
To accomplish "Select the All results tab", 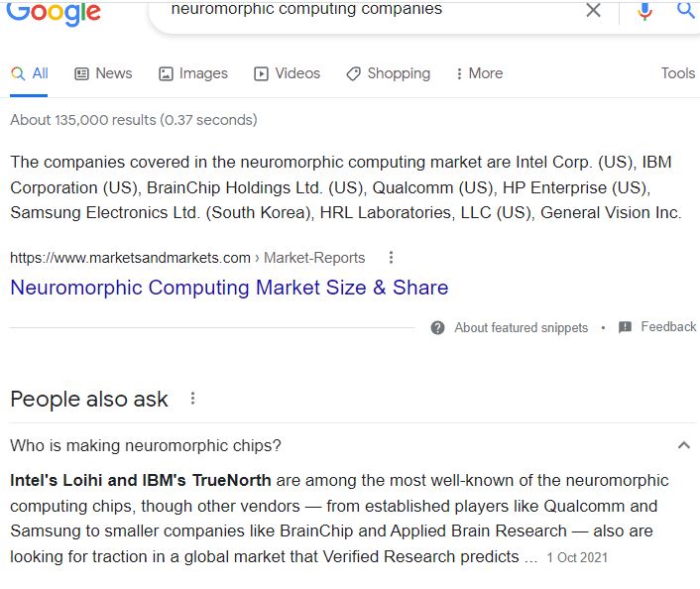I will point(29,73).
